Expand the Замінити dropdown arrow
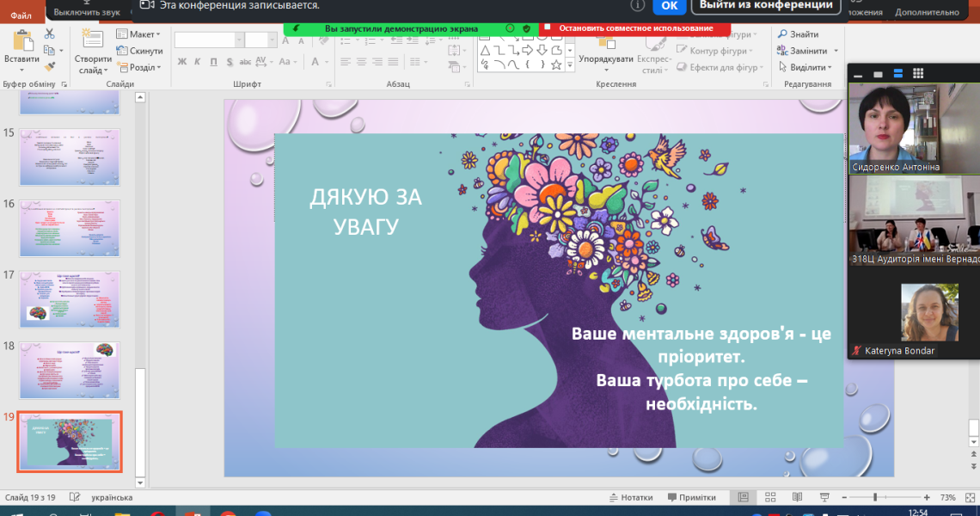Image resolution: width=980 pixels, height=516 pixels. tap(836, 51)
